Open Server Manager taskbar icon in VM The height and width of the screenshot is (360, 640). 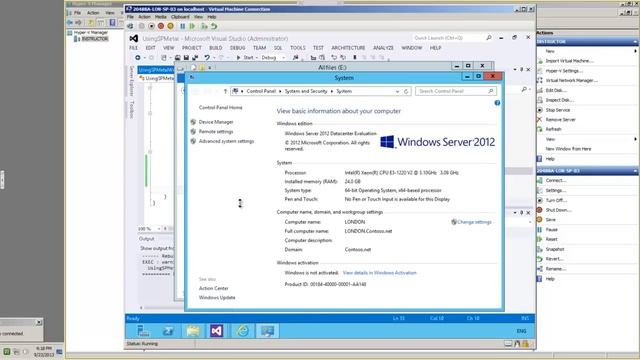143,331
